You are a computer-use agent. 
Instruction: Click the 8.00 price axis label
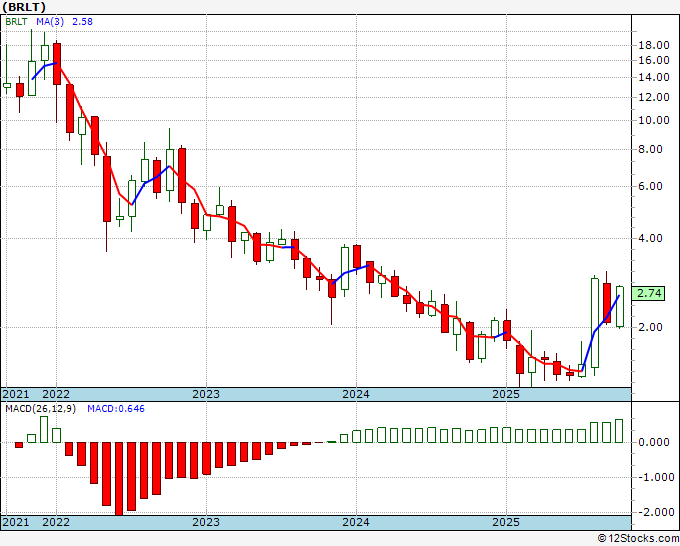coord(651,150)
